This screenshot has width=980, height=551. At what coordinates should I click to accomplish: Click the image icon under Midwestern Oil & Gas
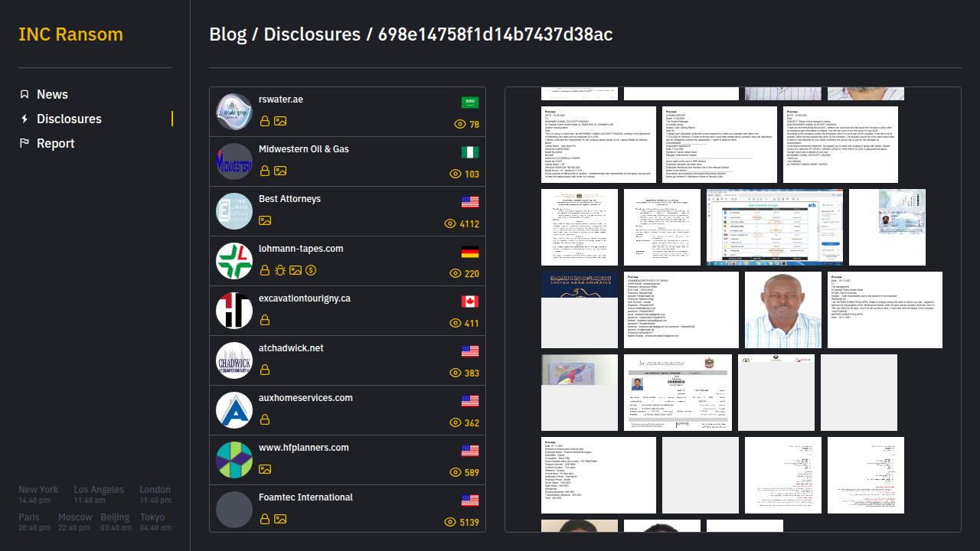pyautogui.click(x=280, y=171)
